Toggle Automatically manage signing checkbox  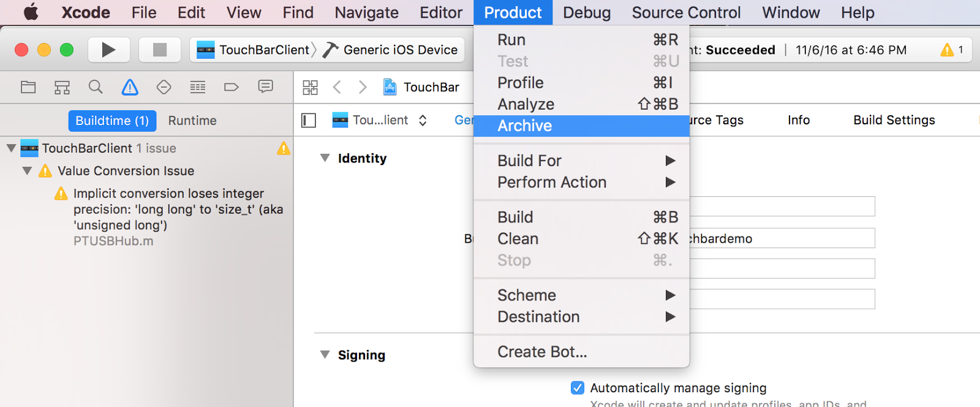click(x=578, y=387)
